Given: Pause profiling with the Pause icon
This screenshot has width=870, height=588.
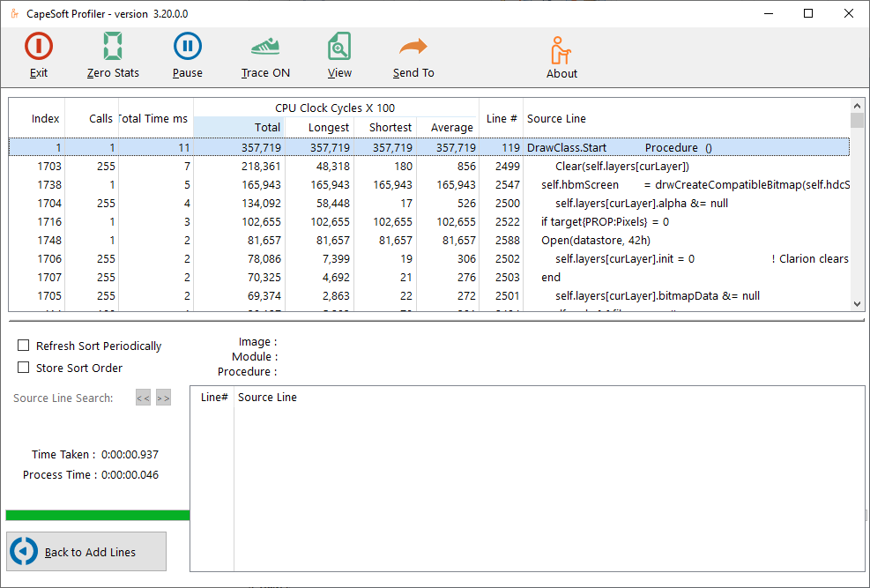Looking at the screenshot, I should click(187, 47).
